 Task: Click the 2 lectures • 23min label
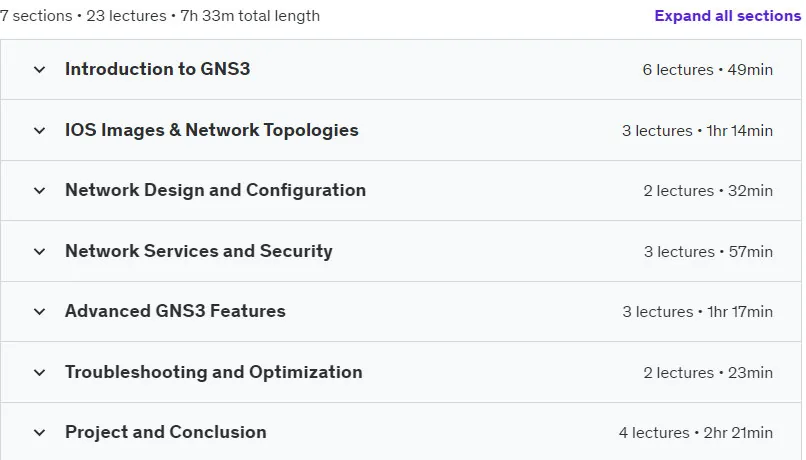coord(708,373)
